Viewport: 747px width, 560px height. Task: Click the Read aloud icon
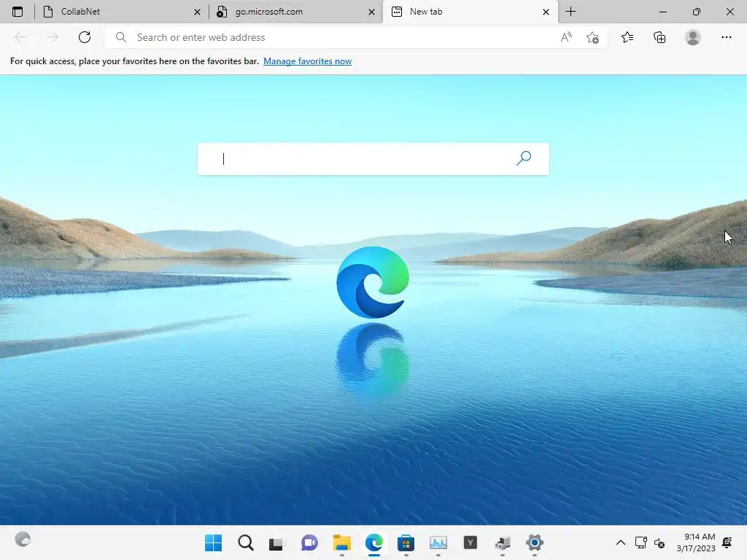(x=566, y=37)
